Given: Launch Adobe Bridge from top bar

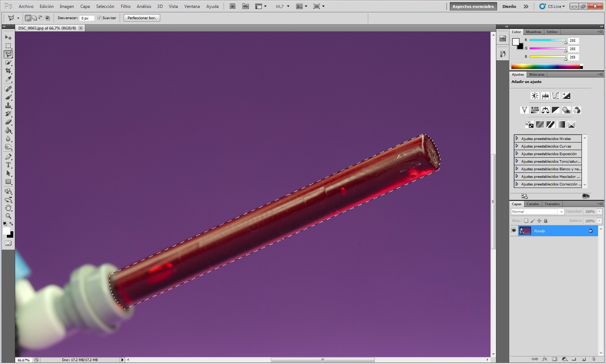Looking at the screenshot, I should pyautogui.click(x=233, y=6).
